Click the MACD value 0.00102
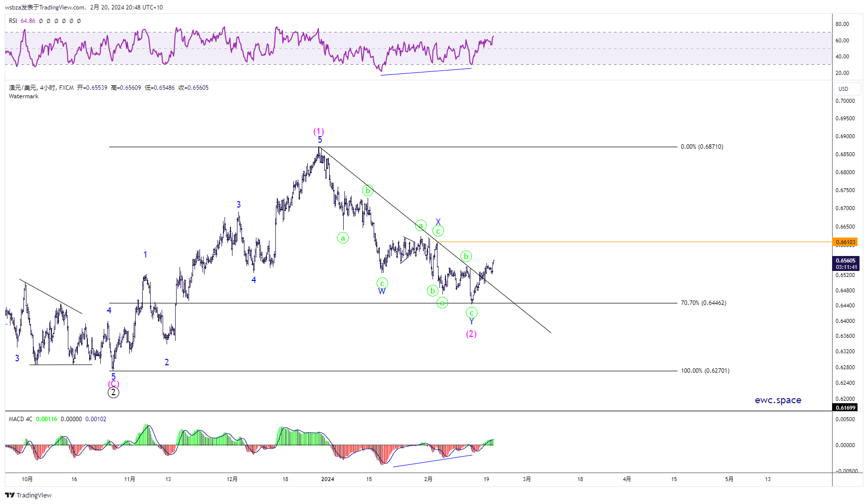The width and height of the screenshot is (868, 504). (96, 419)
